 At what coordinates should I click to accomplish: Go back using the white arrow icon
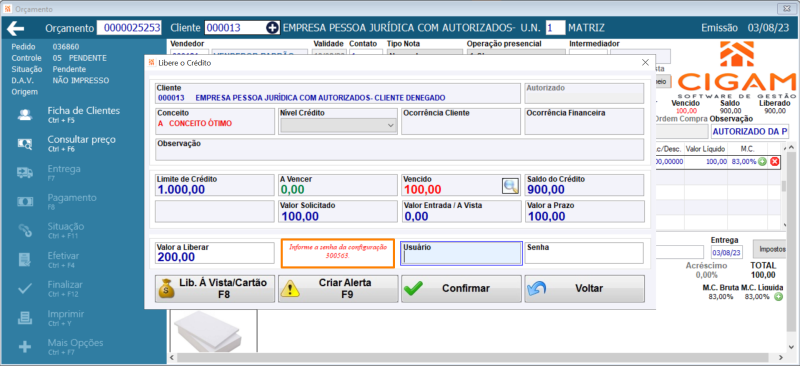point(15,28)
